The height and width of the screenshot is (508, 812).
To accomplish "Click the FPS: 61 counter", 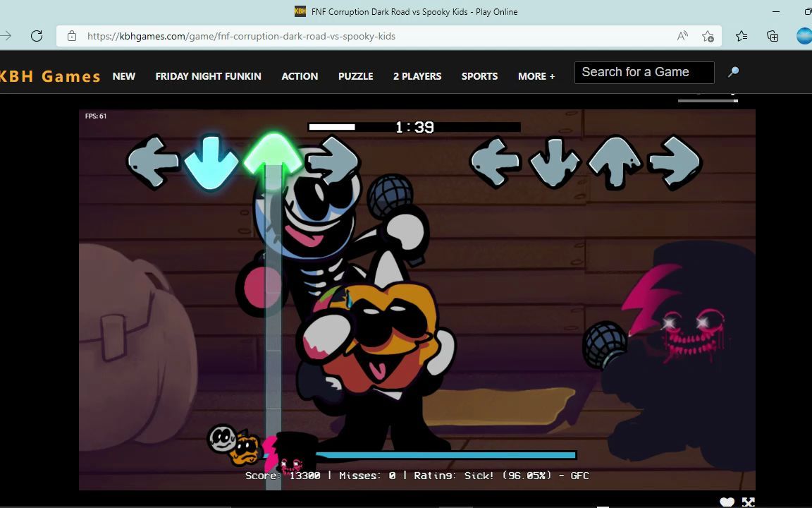I will pyautogui.click(x=96, y=116).
